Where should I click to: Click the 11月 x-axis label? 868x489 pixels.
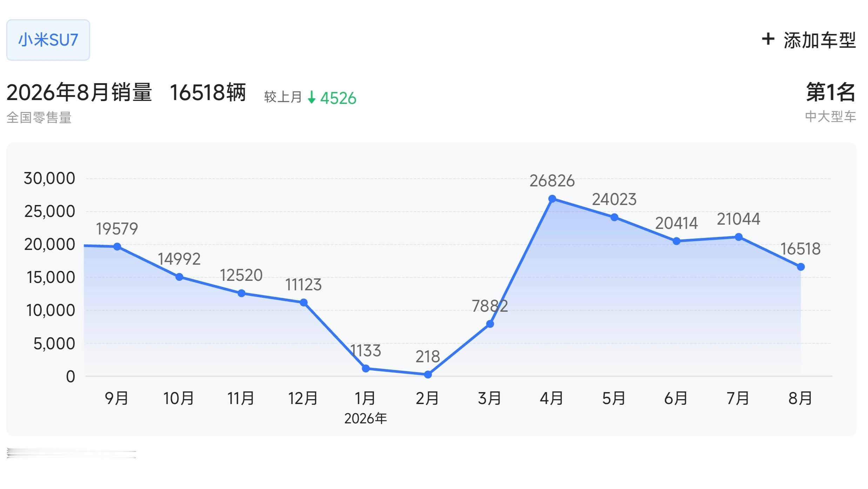241,398
